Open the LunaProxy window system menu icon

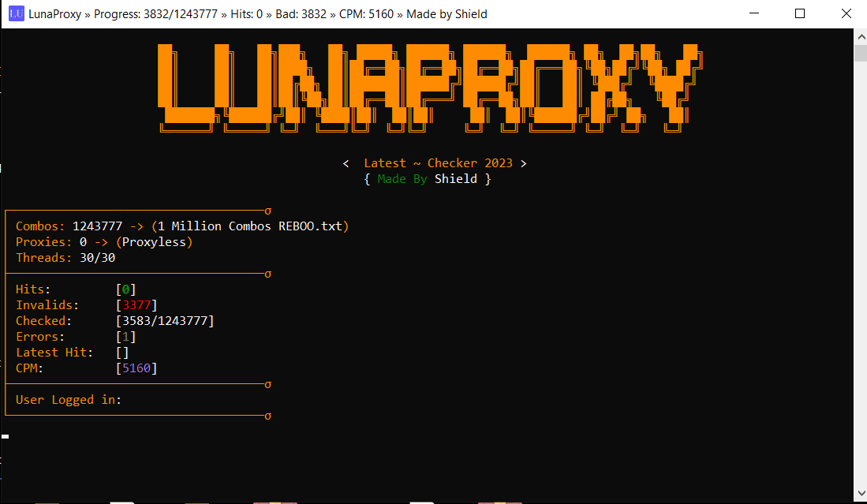[x=17, y=14]
